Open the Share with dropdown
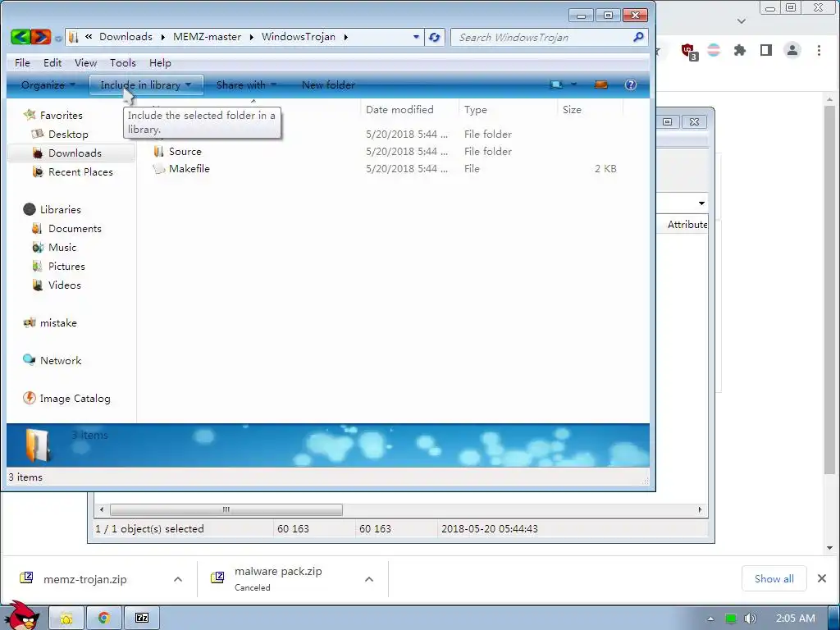Viewport: 840px width, 630px height. click(246, 85)
